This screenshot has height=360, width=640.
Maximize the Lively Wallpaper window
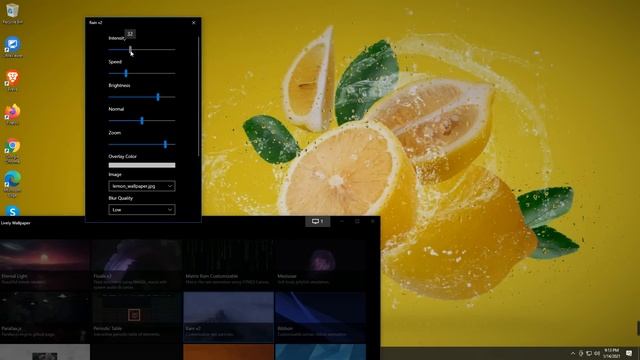pyautogui.click(x=357, y=221)
